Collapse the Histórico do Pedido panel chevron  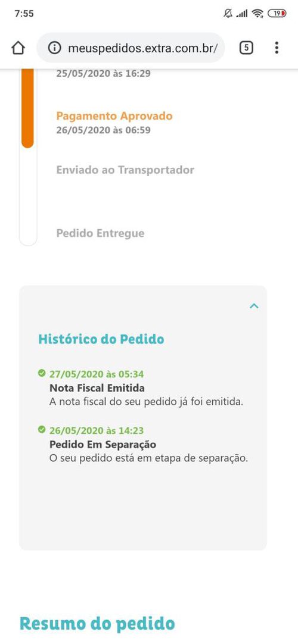tap(254, 306)
